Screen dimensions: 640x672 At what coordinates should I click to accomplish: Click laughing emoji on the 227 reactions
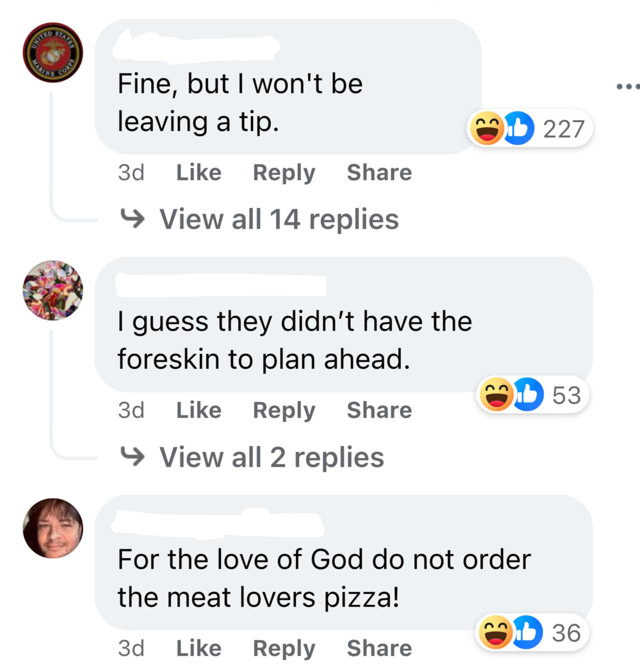click(x=487, y=128)
